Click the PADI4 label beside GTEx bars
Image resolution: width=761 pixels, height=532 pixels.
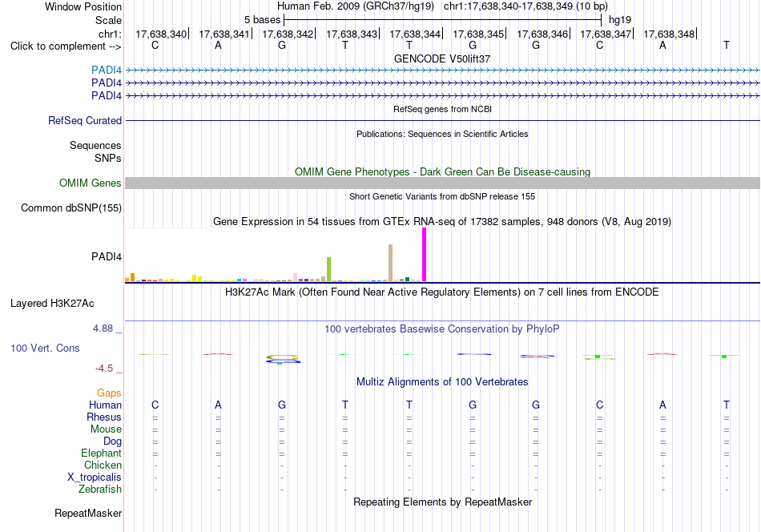[107, 256]
